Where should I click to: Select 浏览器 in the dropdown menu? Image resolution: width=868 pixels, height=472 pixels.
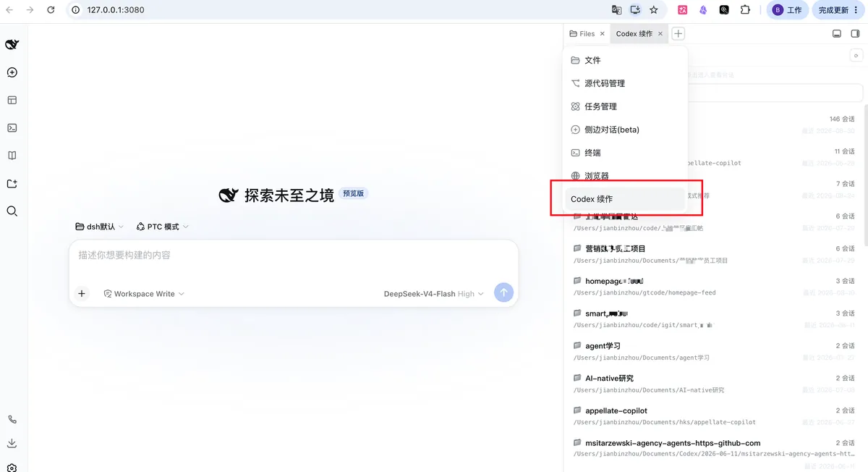(x=625, y=176)
